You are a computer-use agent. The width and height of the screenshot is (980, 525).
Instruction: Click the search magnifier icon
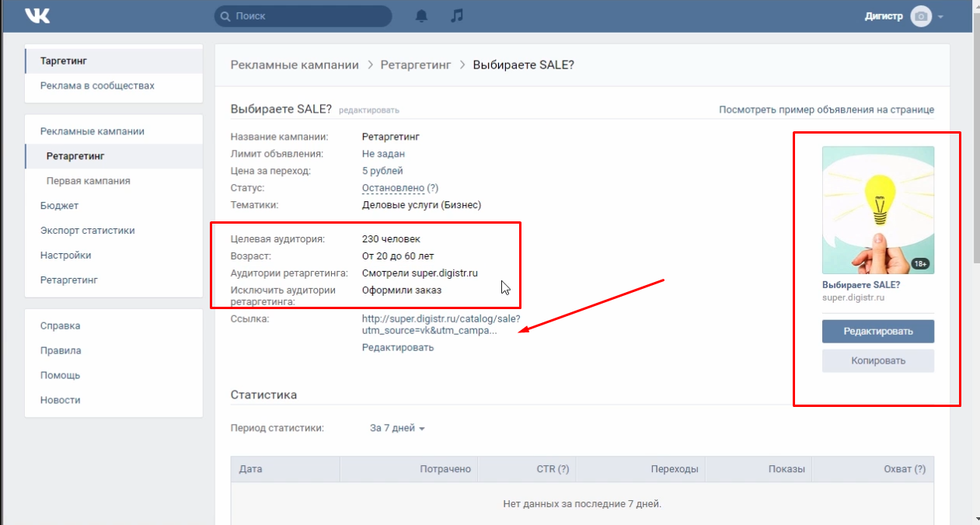(x=225, y=16)
